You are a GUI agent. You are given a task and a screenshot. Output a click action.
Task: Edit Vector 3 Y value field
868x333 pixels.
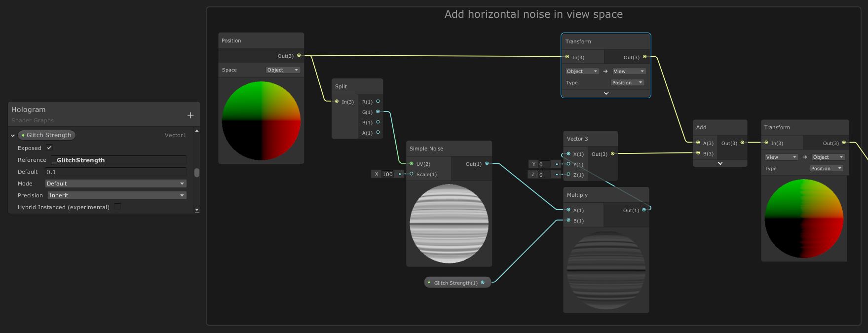point(544,164)
